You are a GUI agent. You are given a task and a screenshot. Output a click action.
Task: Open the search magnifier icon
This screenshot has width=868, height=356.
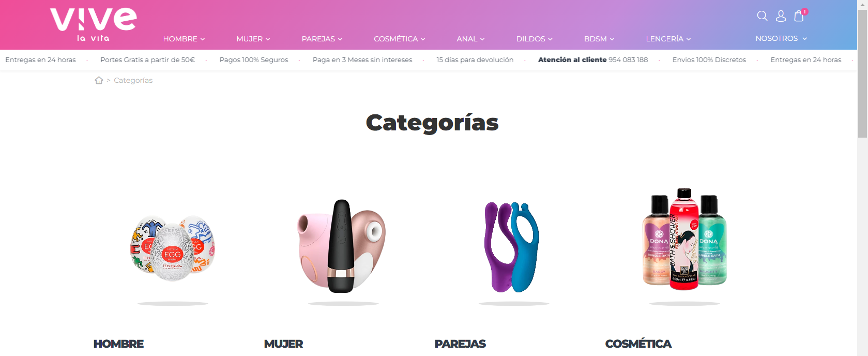[x=762, y=16]
